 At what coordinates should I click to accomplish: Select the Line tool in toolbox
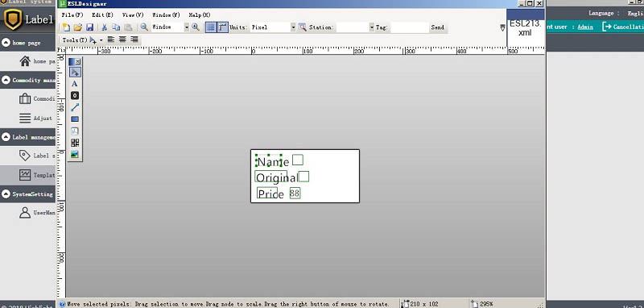(x=75, y=107)
